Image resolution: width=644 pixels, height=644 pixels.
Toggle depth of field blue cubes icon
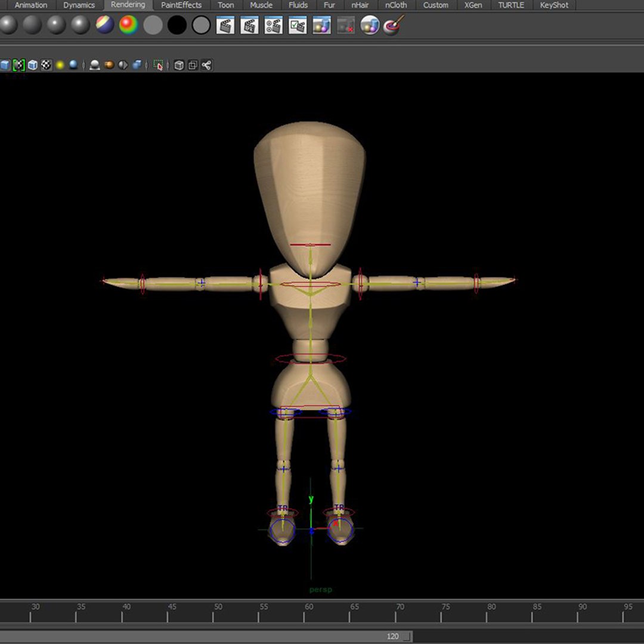(137, 65)
